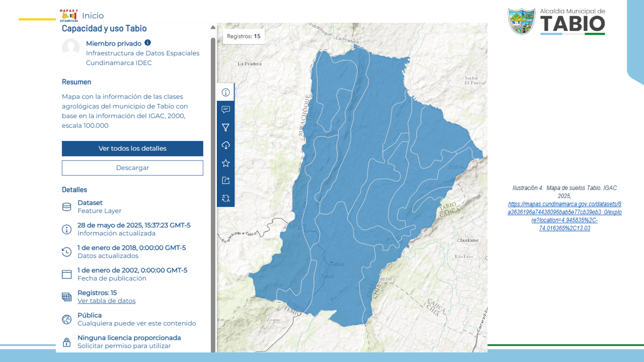Viewport: 644px width, 362px height.
Task: Click info icon beside Miembro privado
Action: click(x=147, y=43)
